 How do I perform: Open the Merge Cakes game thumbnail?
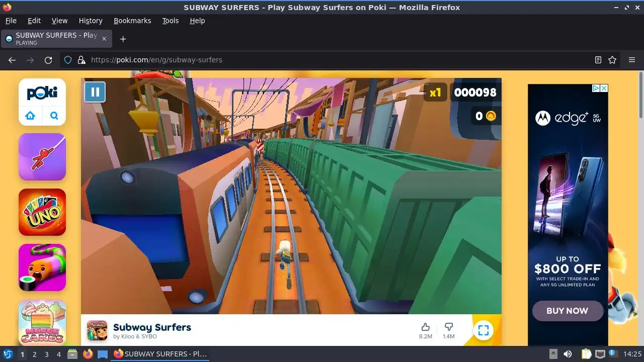point(42,322)
